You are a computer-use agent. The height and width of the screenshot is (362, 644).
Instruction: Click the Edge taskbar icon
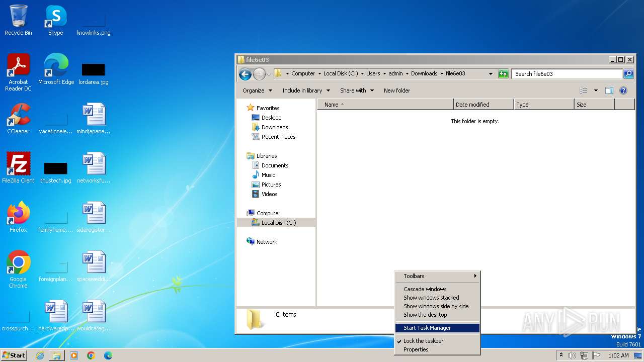(x=108, y=355)
